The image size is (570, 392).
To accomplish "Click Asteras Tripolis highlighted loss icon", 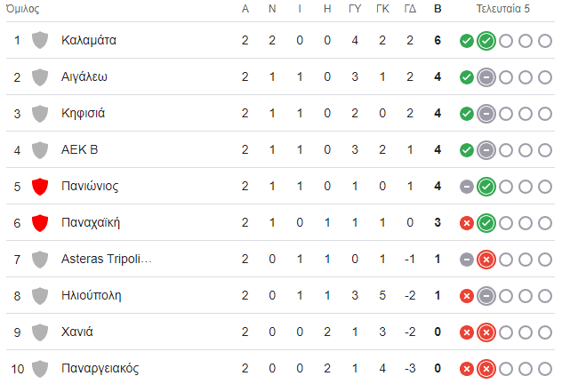I will [486, 259].
